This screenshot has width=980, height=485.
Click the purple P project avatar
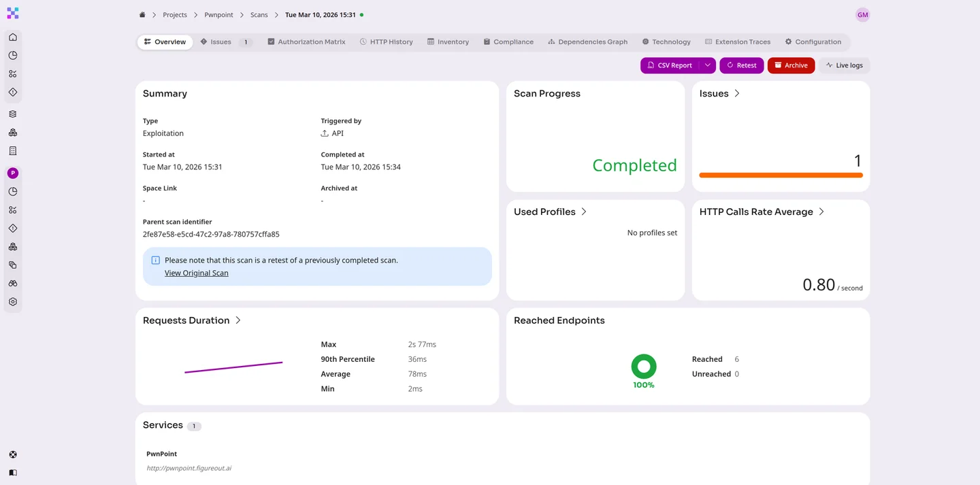coord(13,173)
